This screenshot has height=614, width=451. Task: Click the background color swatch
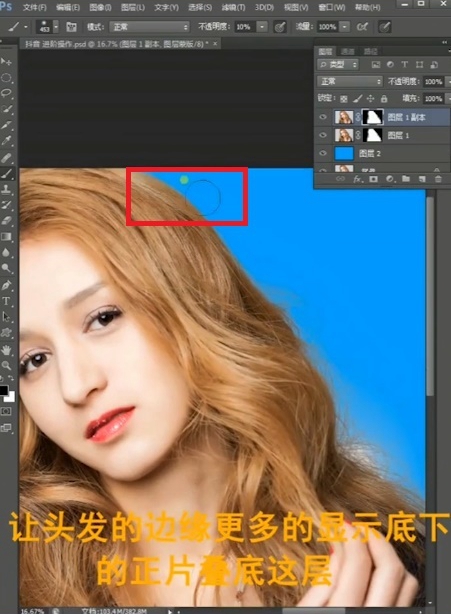point(11,398)
